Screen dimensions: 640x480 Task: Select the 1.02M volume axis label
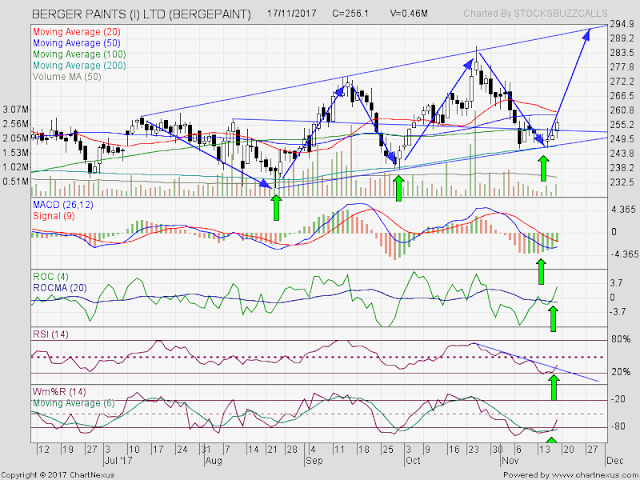[16, 167]
